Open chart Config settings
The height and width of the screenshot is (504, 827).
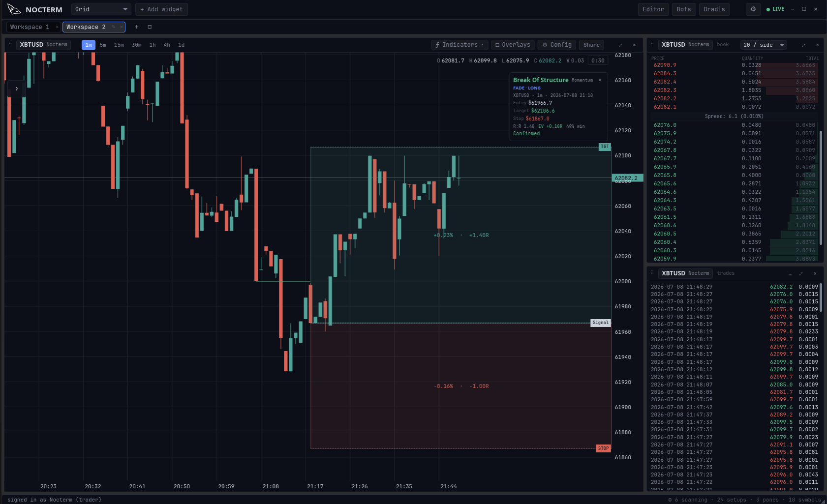click(x=557, y=45)
